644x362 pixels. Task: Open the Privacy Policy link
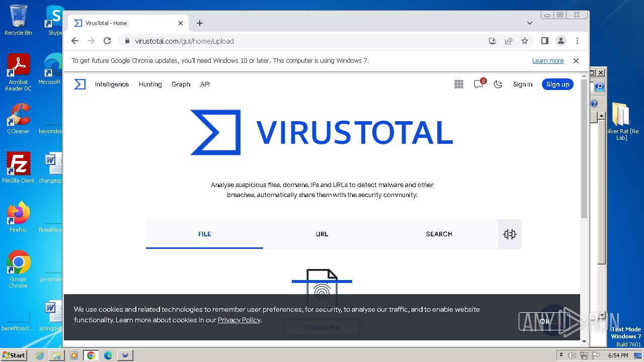point(239,320)
